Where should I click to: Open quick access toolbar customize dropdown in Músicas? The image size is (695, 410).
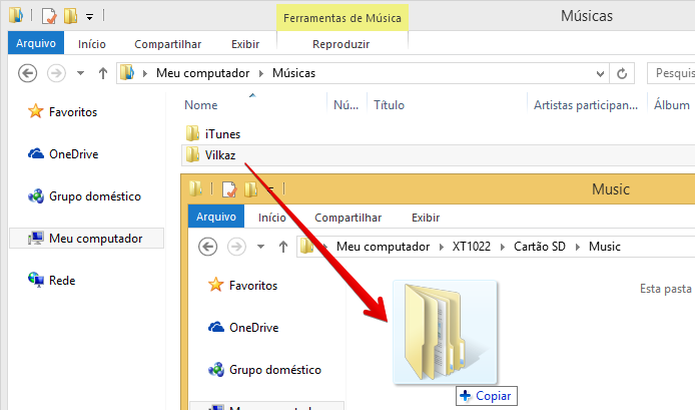[x=90, y=17]
